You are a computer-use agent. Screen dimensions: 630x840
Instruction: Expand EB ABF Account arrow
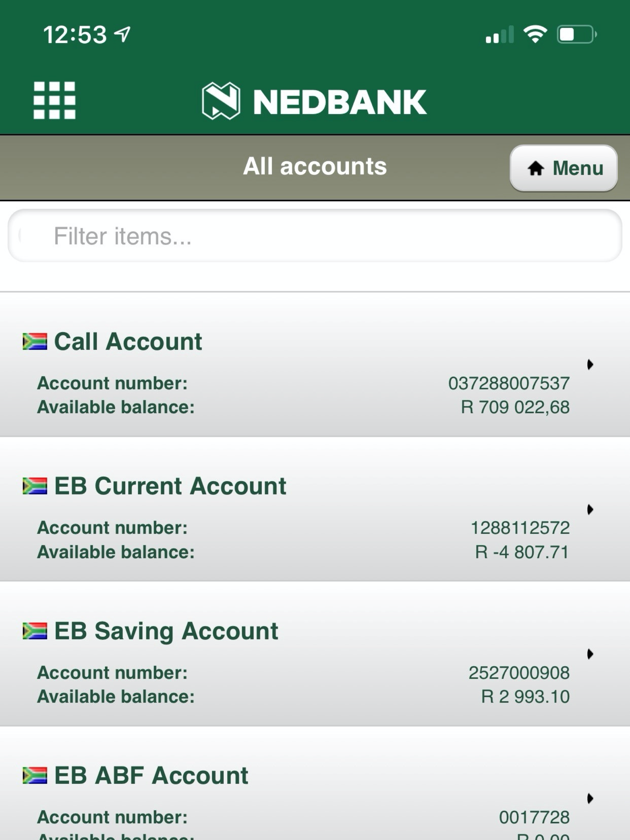coord(590,798)
